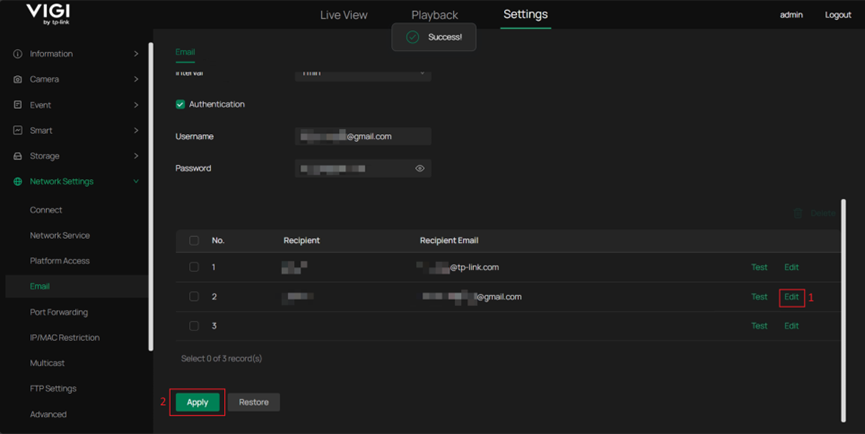Select all recipients using header checkbox

(x=194, y=241)
